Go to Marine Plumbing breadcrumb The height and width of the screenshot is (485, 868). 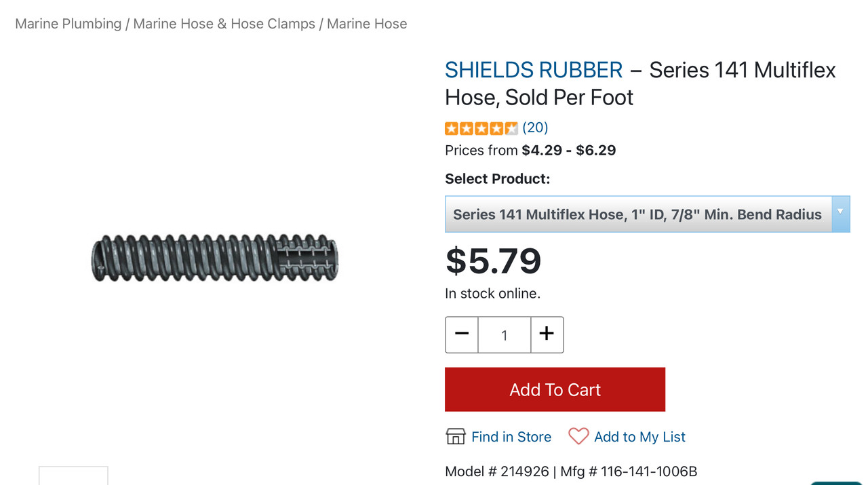68,24
